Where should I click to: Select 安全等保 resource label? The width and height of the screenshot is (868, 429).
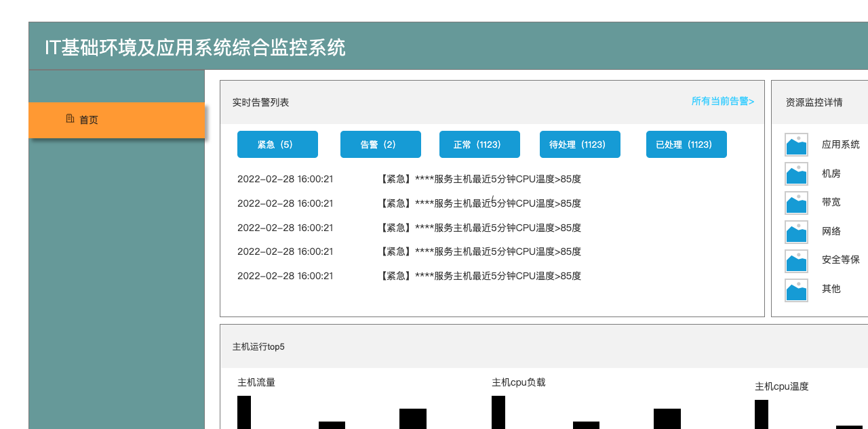[x=841, y=260]
